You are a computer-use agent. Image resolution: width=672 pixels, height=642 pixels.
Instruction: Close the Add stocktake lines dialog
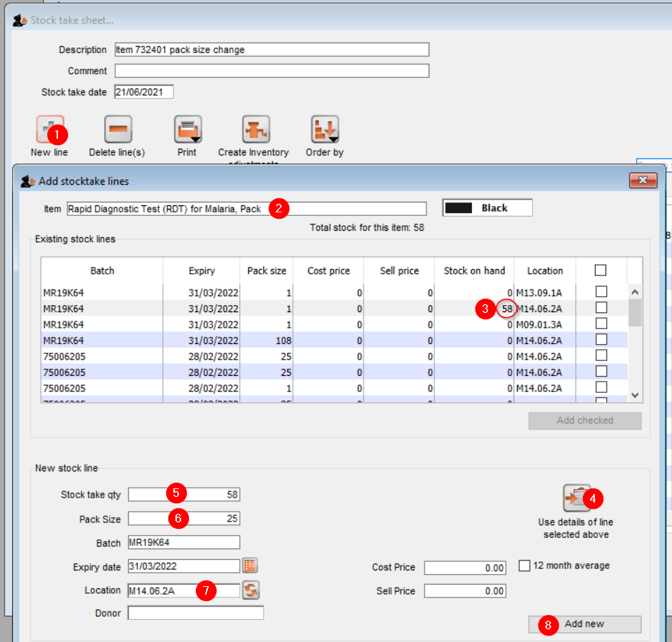tap(643, 180)
